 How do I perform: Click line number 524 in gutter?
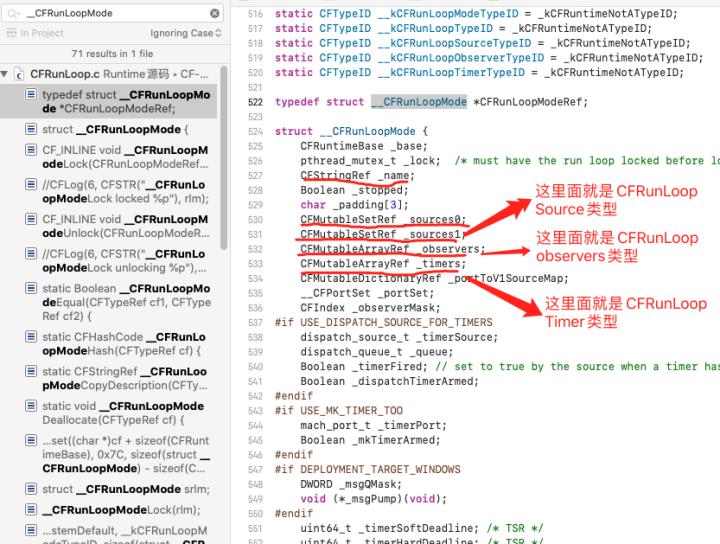255,131
